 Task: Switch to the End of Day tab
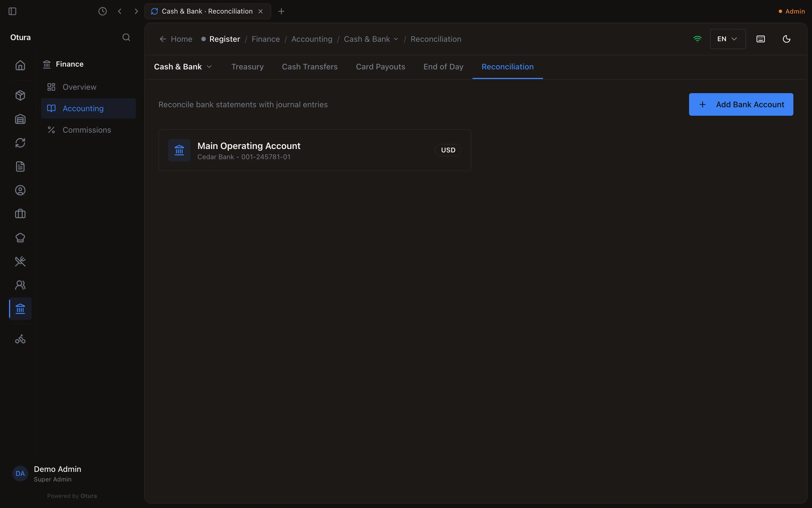click(x=443, y=67)
